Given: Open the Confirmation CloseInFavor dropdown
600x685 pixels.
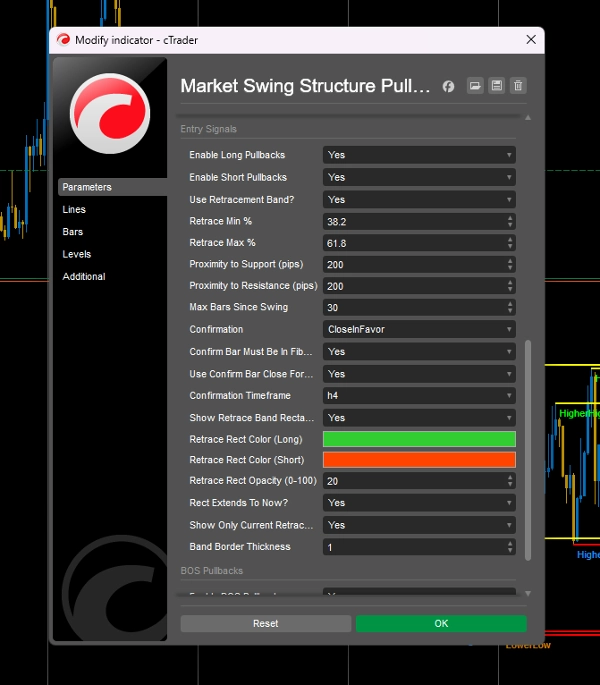Looking at the screenshot, I should pos(419,329).
